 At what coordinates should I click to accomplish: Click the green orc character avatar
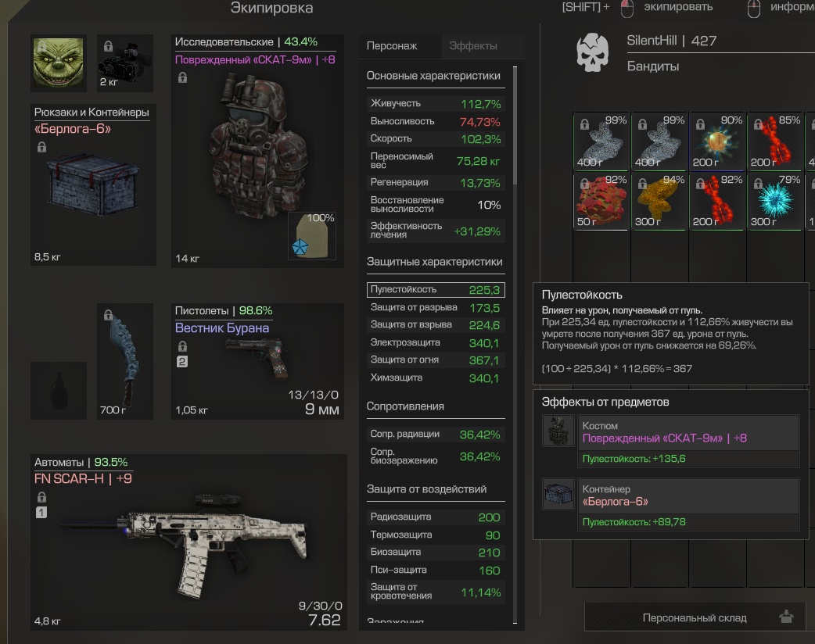point(58,63)
